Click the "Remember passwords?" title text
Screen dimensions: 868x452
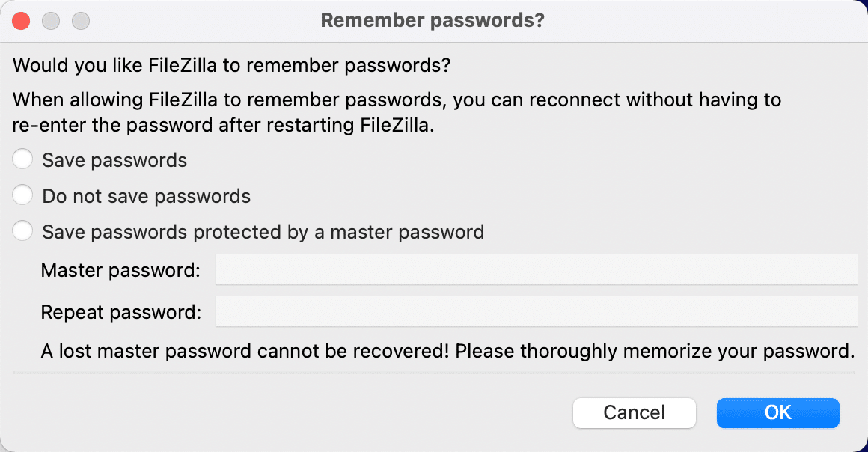[x=434, y=20]
